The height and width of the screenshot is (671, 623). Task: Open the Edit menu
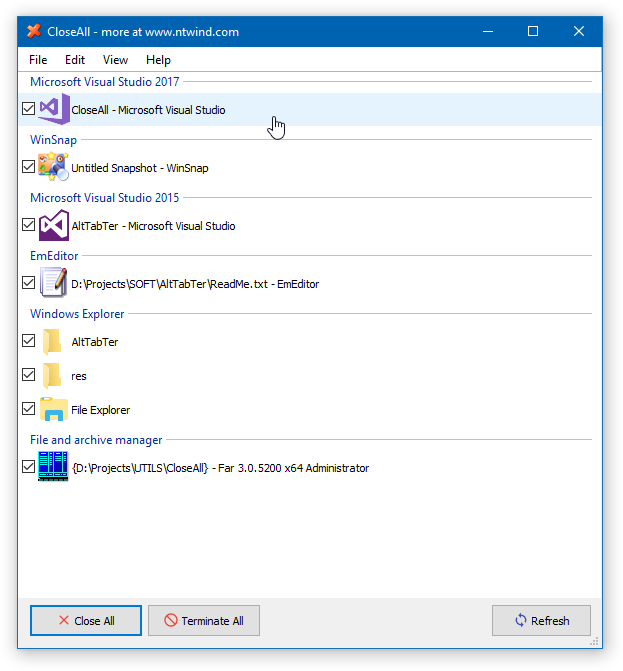75,60
